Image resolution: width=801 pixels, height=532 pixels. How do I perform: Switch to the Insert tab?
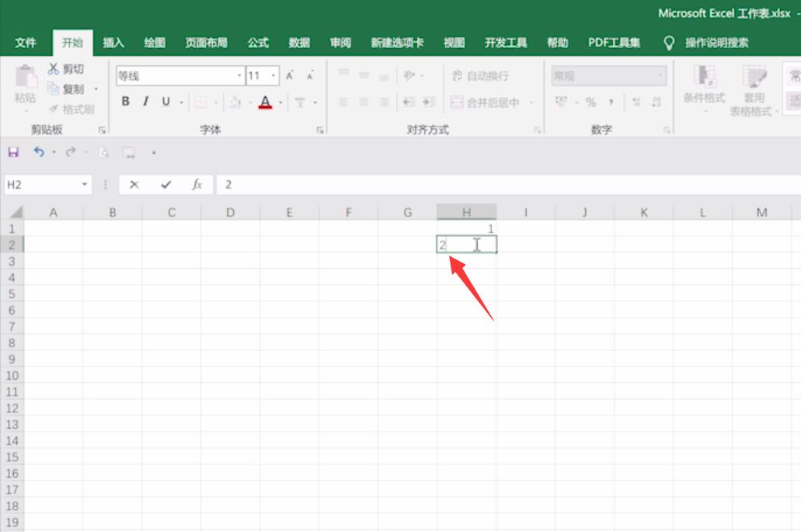click(113, 43)
